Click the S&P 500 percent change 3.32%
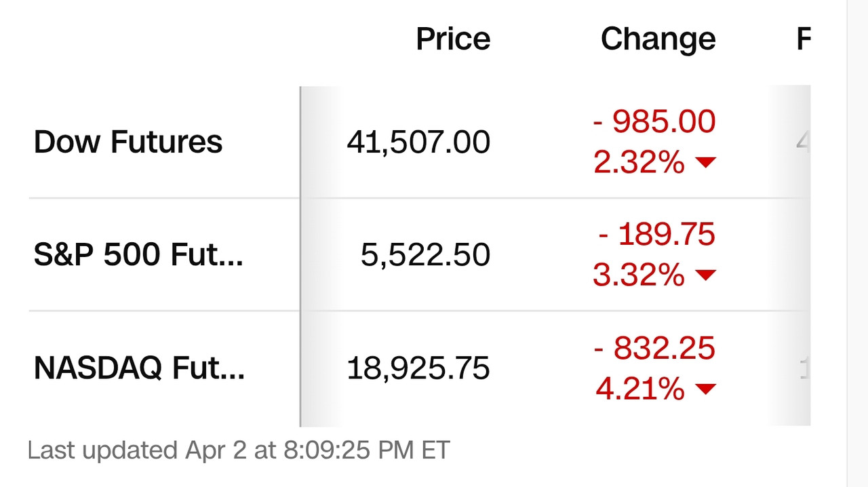This screenshot has width=868, height=487. click(639, 275)
